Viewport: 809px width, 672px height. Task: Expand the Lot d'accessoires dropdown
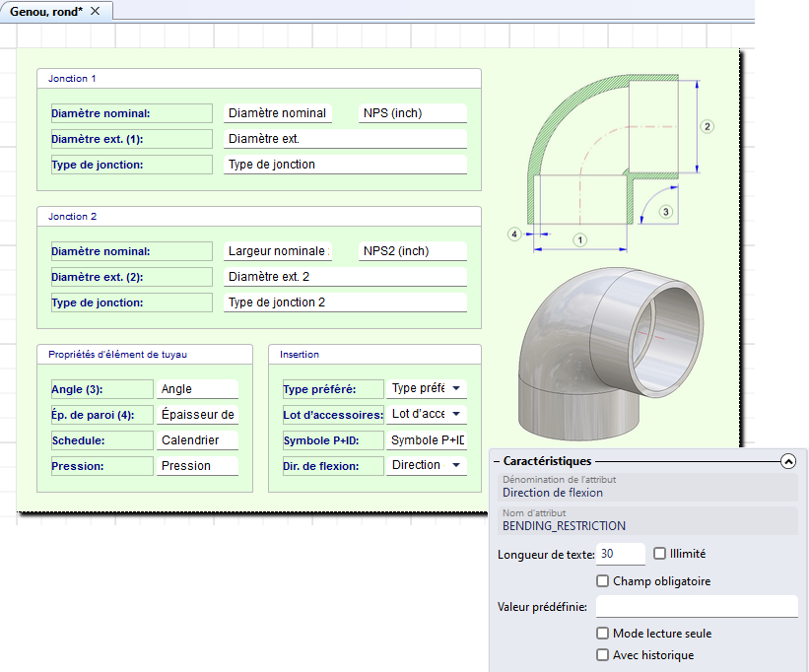pyautogui.click(x=455, y=415)
